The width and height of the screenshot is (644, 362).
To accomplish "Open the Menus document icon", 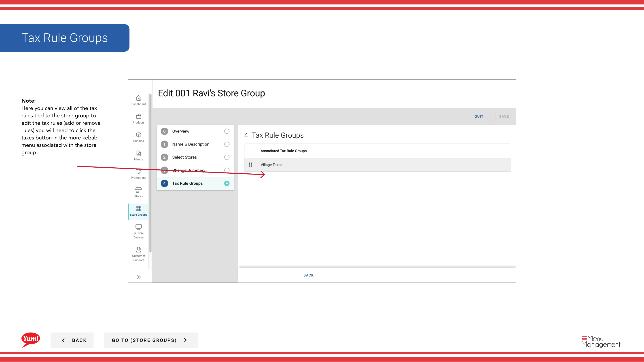I will click(138, 153).
